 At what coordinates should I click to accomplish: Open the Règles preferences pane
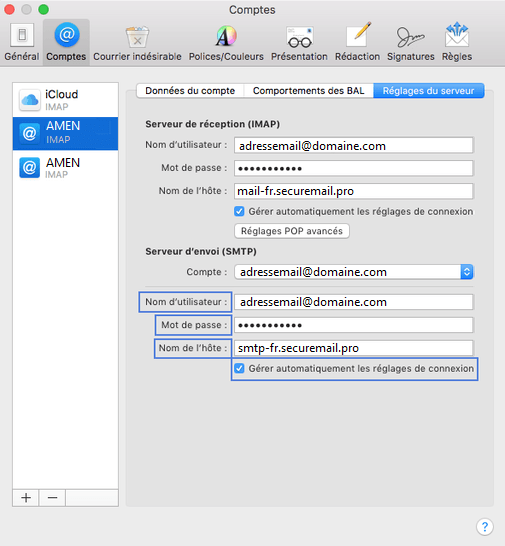[457, 42]
